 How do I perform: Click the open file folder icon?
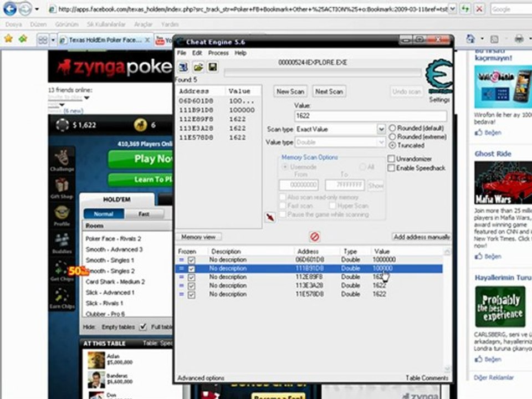pyautogui.click(x=198, y=67)
